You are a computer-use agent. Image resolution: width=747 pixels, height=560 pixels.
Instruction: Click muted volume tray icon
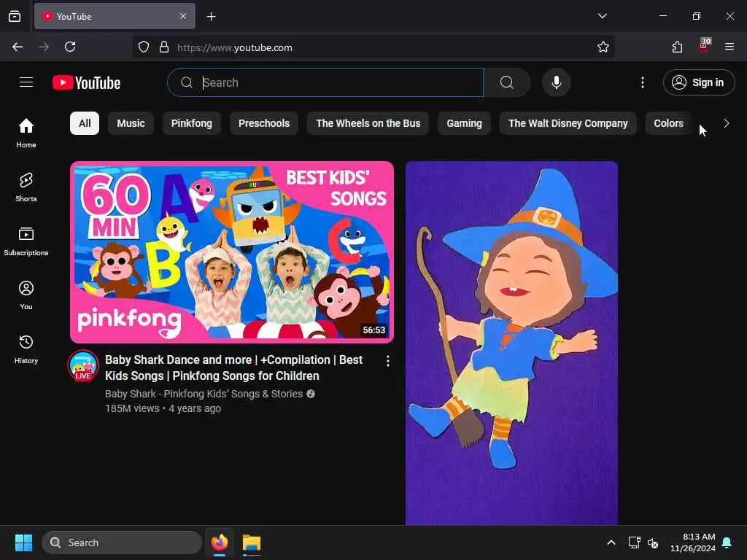point(653,542)
